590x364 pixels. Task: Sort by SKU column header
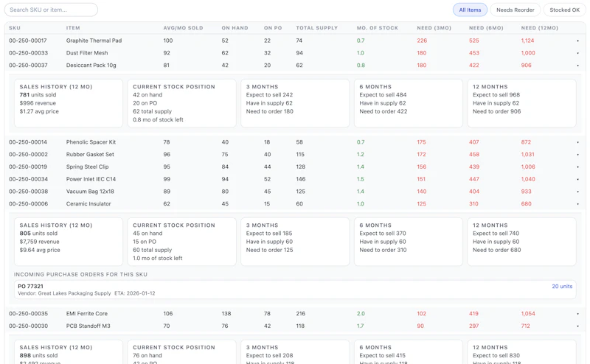15,28
